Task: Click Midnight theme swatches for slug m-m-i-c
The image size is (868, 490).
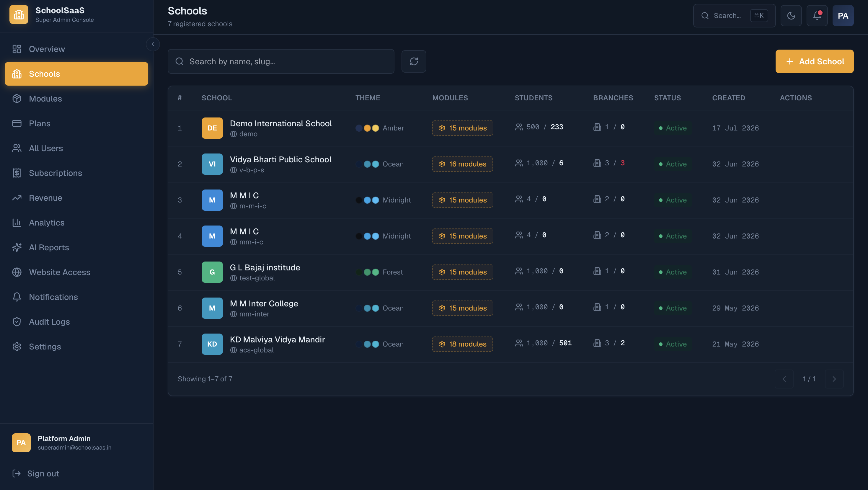Action: tap(367, 200)
